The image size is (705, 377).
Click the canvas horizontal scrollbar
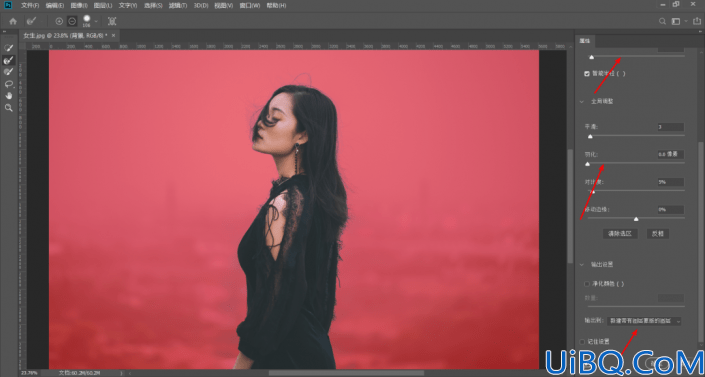tap(346, 373)
